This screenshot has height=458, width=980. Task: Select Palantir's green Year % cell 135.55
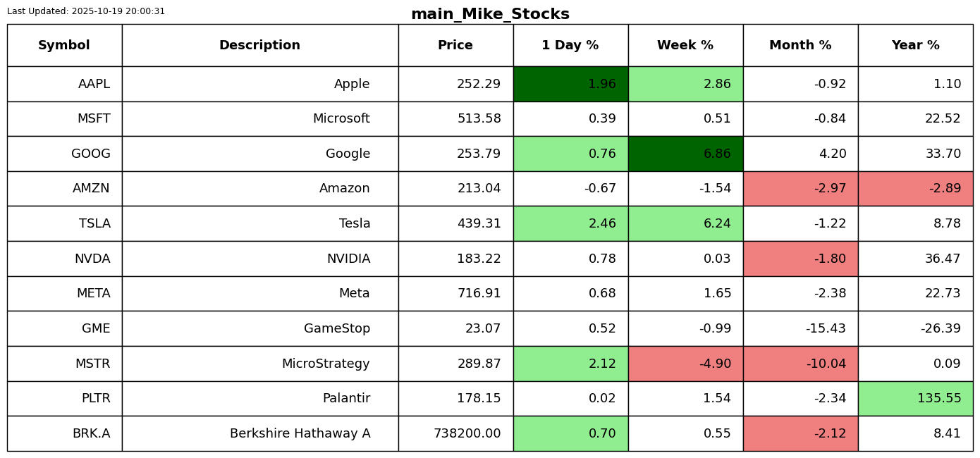[x=915, y=398]
